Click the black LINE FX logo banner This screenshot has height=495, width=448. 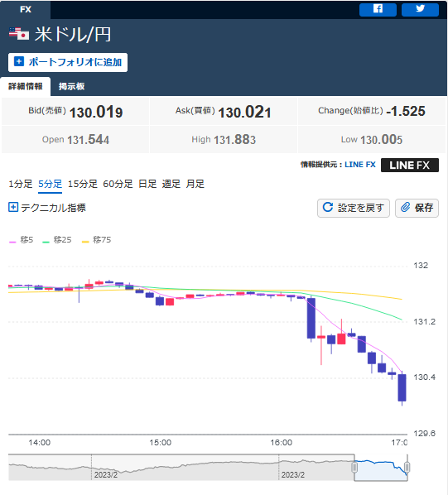click(409, 165)
